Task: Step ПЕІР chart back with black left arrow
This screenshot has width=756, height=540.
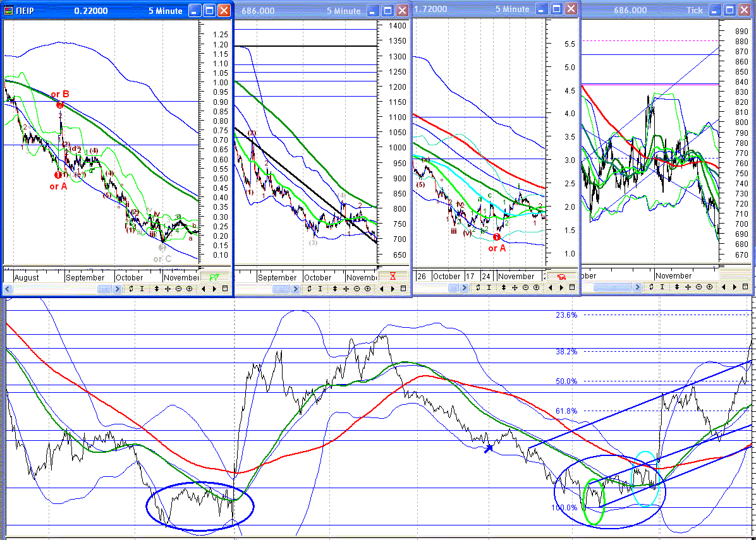Action: coord(203,289)
